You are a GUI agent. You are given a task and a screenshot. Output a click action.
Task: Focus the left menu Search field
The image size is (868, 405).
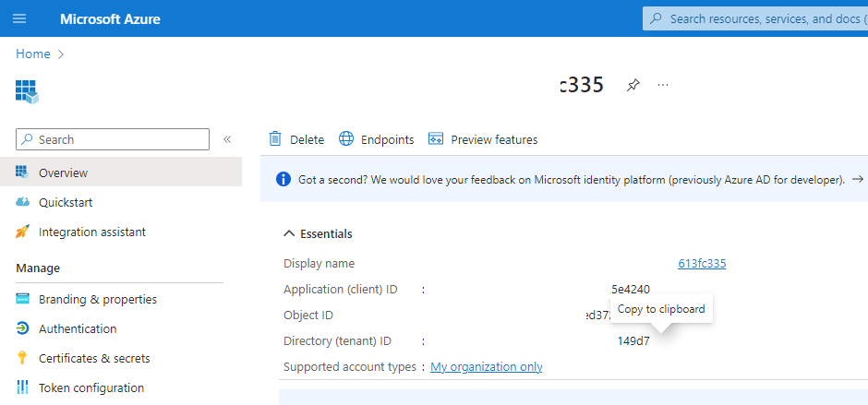pyautogui.click(x=113, y=139)
